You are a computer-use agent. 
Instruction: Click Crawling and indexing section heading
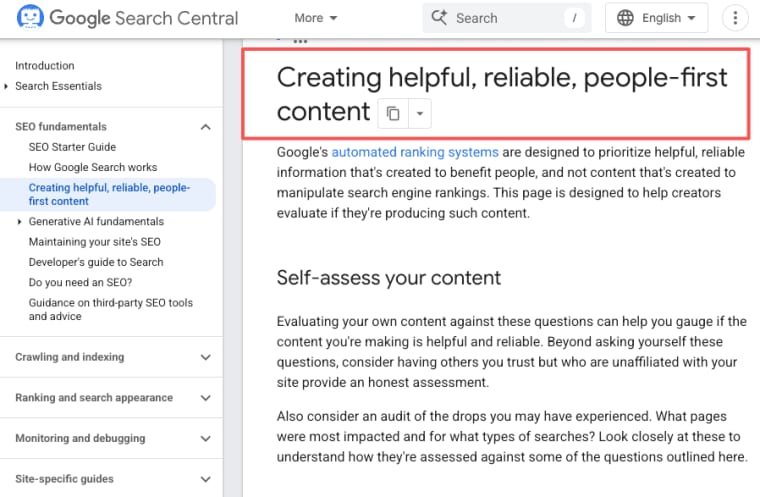(69, 357)
